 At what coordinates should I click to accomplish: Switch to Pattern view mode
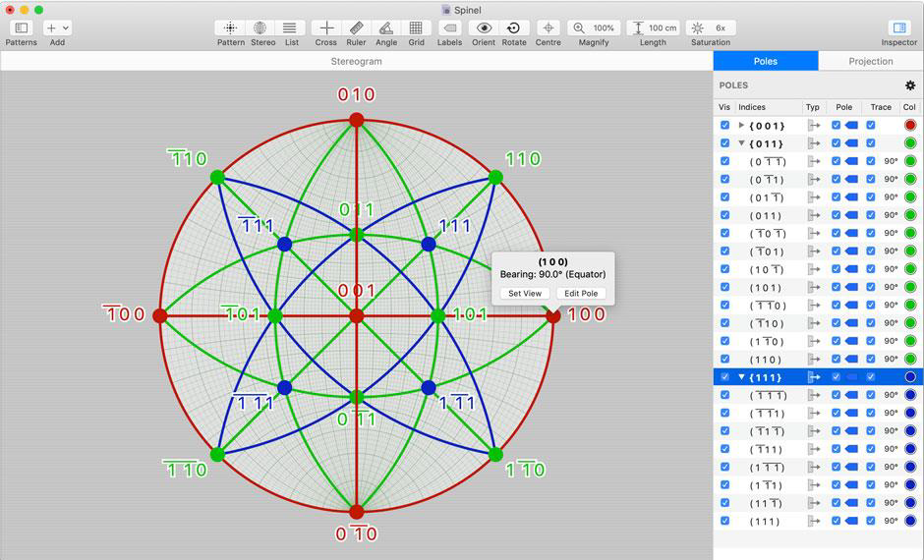(230, 28)
